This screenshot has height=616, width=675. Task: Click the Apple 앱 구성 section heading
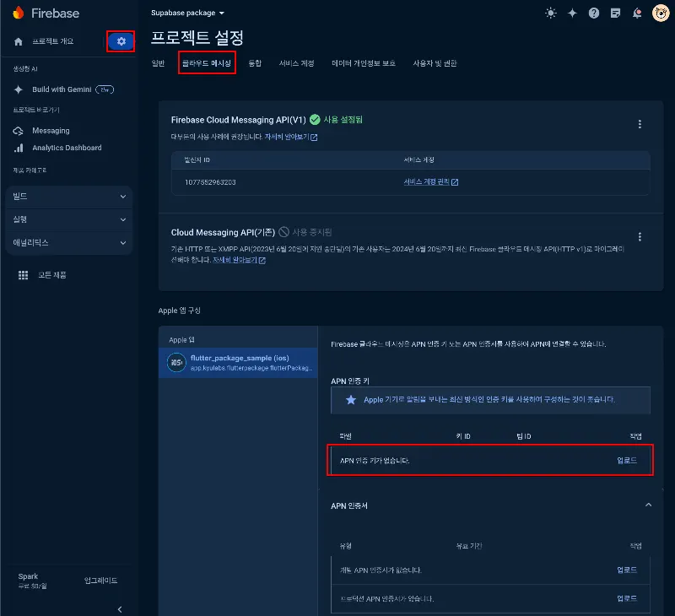pyautogui.click(x=179, y=311)
